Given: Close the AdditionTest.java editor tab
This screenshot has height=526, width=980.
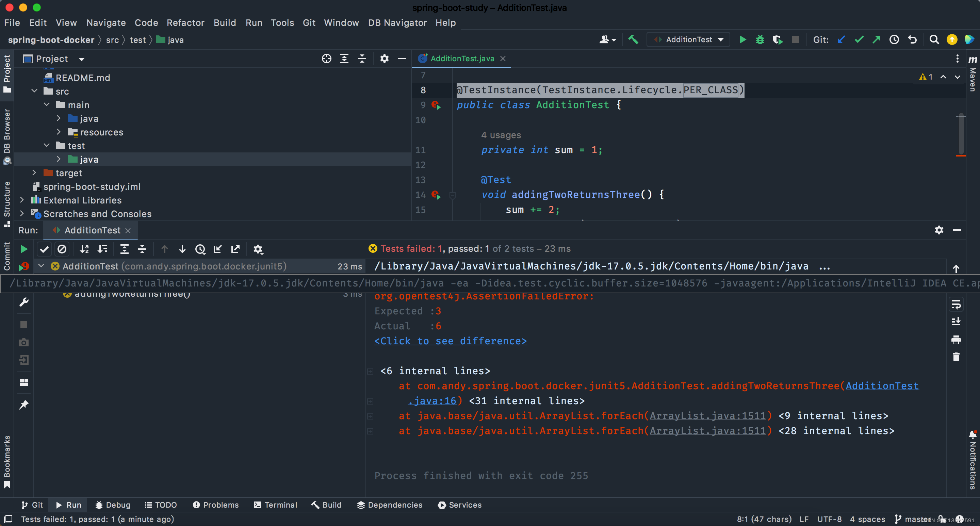Looking at the screenshot, I should 503,59.
